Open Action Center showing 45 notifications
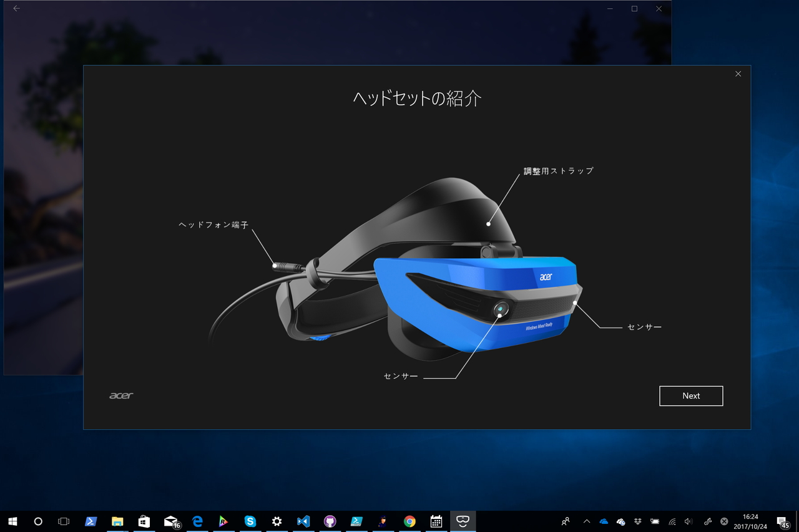Viewport: 799px width, 532px height. pos(782,521)
